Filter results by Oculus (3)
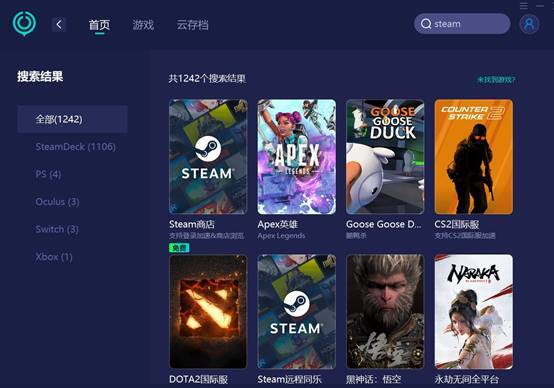 57,202
